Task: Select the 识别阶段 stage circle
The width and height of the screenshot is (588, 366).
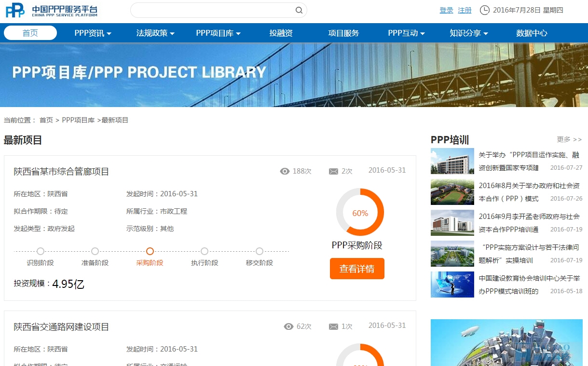Action: 41,251
